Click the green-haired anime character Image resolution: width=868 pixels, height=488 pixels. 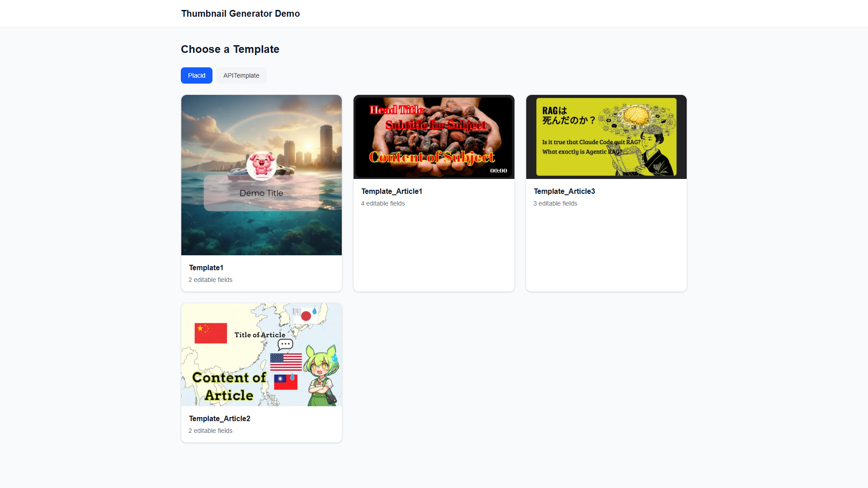322,375
